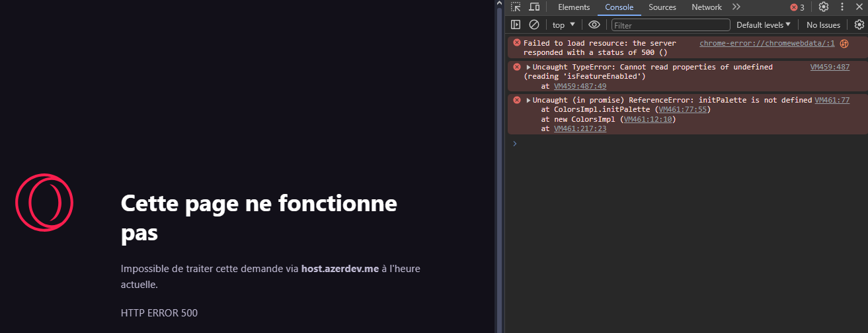Expand the Uncaught TypeError stack trace
This screenshot has height=333, width=868.
[x=528, y=67]
